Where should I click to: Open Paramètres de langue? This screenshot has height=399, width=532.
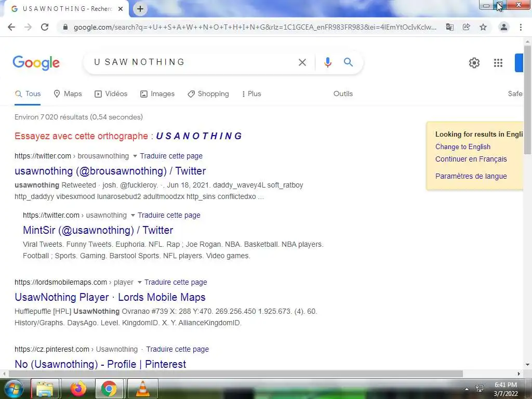click(471, 176)
